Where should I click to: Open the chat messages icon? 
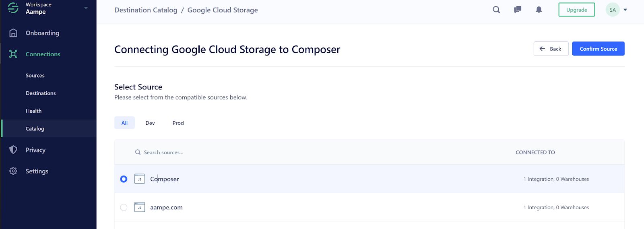518,10
